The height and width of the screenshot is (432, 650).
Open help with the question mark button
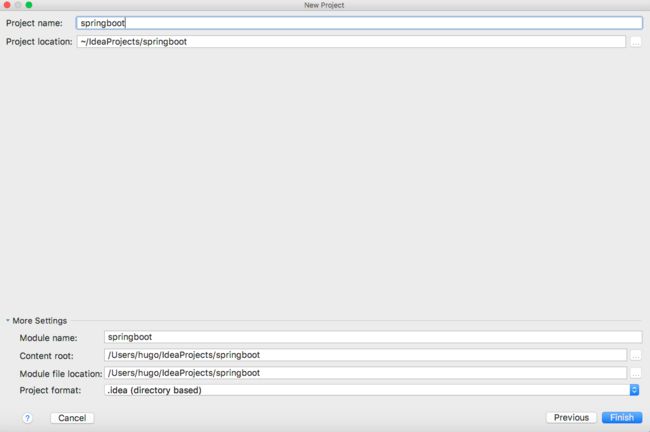pos(27,418)
